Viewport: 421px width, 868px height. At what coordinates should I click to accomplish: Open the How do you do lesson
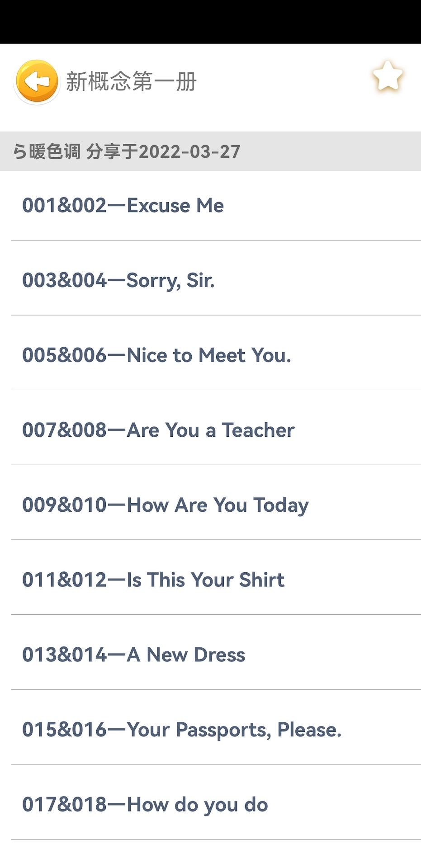[x=197, y=805]
